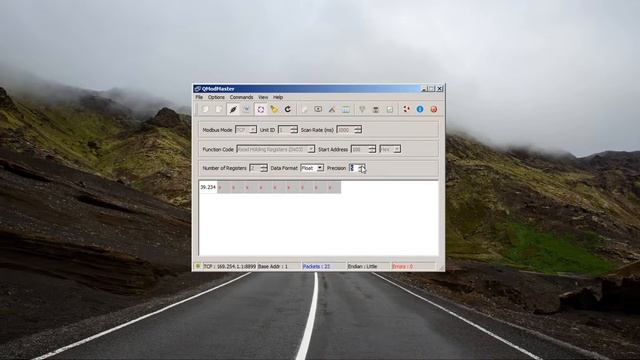Open Modbus TCP settings icon
Viewport: 640px width, 360px height.
pyautogui.click(x=376, y=109)
